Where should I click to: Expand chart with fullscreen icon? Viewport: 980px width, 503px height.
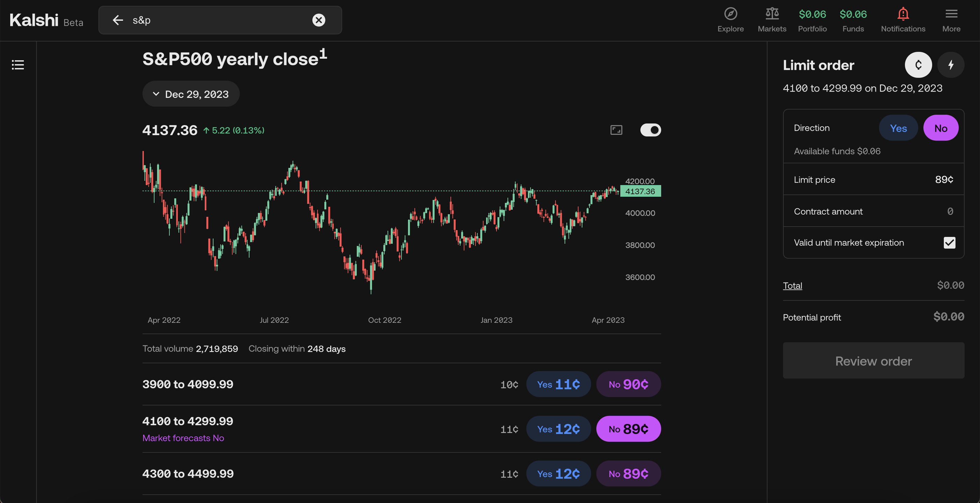click(616, 130)
